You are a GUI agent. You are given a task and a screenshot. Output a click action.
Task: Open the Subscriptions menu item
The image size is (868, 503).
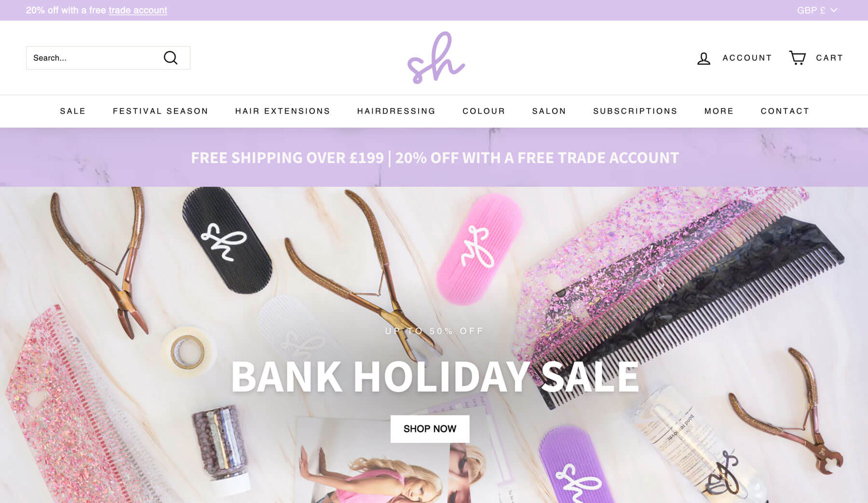635,111
